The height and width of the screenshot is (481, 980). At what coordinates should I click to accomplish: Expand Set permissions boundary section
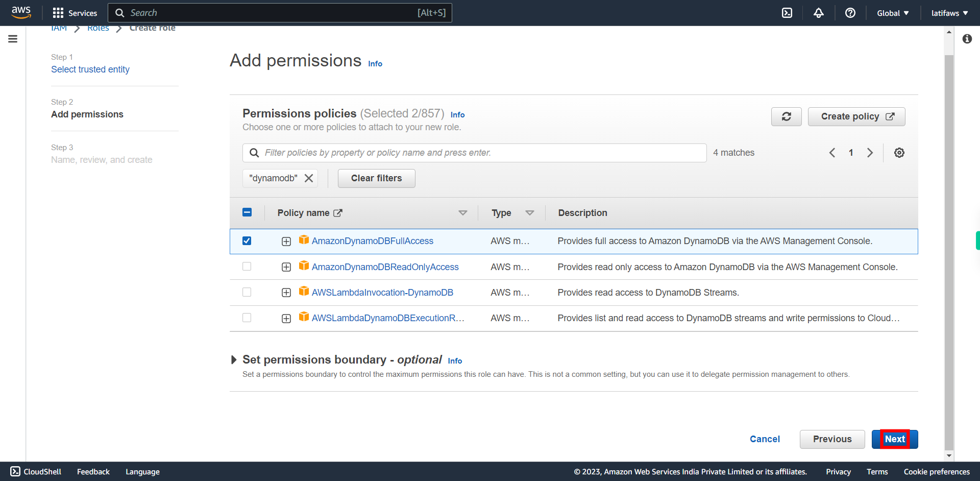(234, 360)
